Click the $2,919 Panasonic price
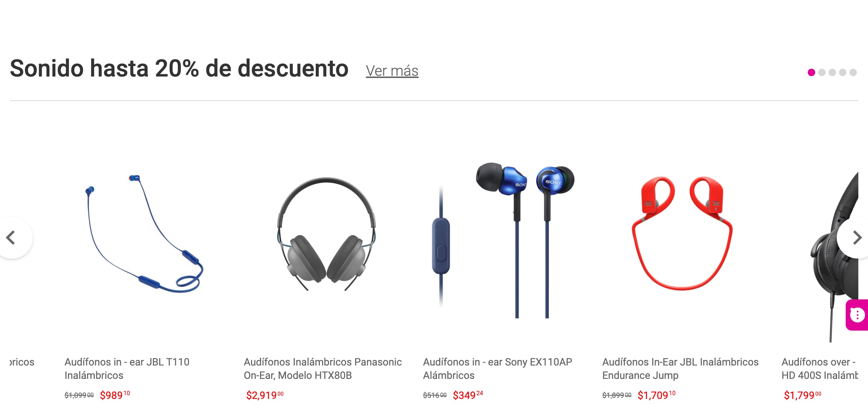868x419 pixels. click(x=265, y=395)
